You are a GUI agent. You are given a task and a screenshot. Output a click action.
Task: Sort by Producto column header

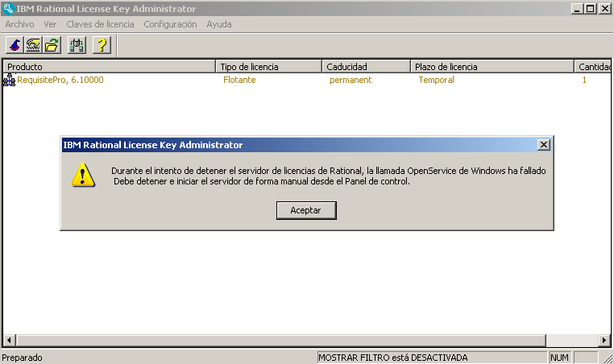[110, 67]
